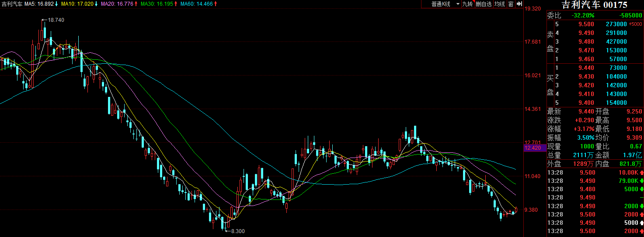Click the 窗 window button

[511, 4]
